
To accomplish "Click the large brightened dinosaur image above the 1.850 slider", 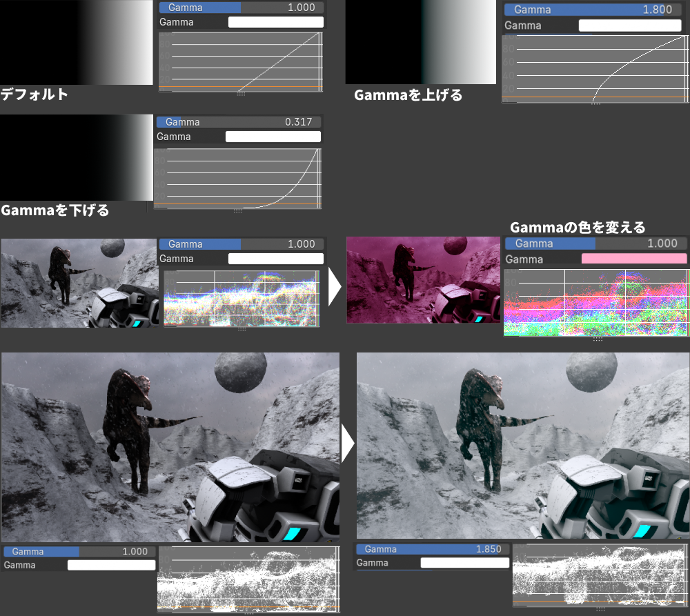I will 522,445.
